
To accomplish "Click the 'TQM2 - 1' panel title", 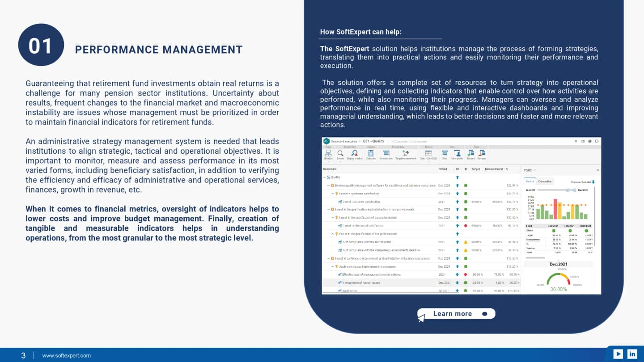I will click(529, 170).
